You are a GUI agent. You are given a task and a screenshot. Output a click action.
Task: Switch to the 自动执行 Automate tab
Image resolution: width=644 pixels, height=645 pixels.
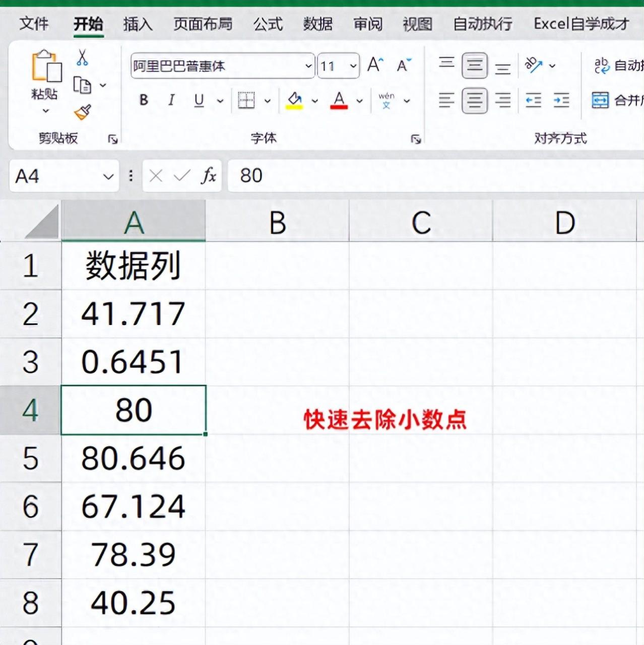coord(483,23)
